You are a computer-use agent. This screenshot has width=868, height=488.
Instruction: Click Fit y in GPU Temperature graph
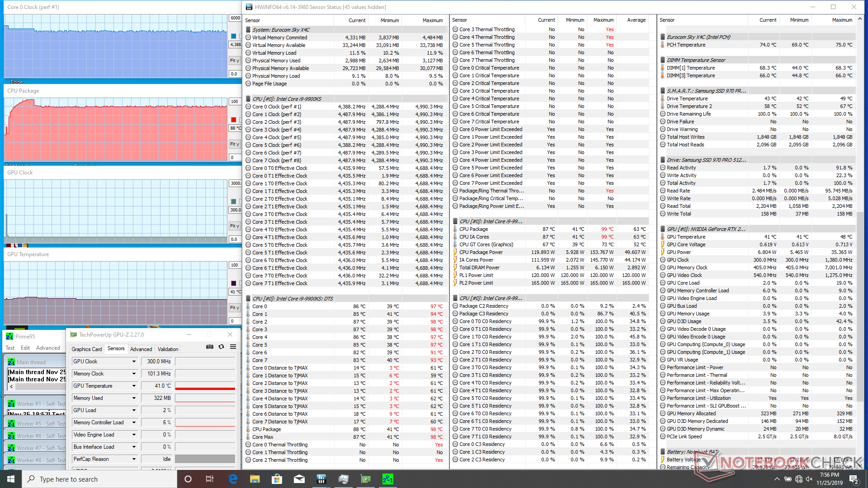coord(235,308)
